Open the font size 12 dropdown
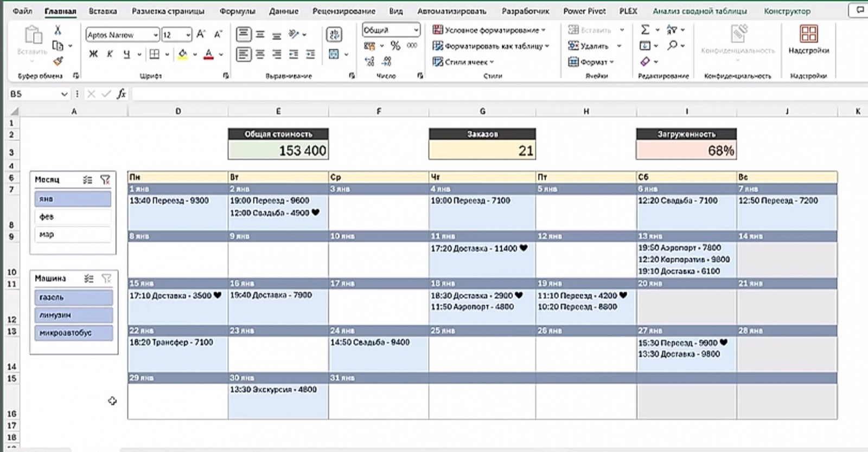The image size is (868, 452). (x=188, y=35)
